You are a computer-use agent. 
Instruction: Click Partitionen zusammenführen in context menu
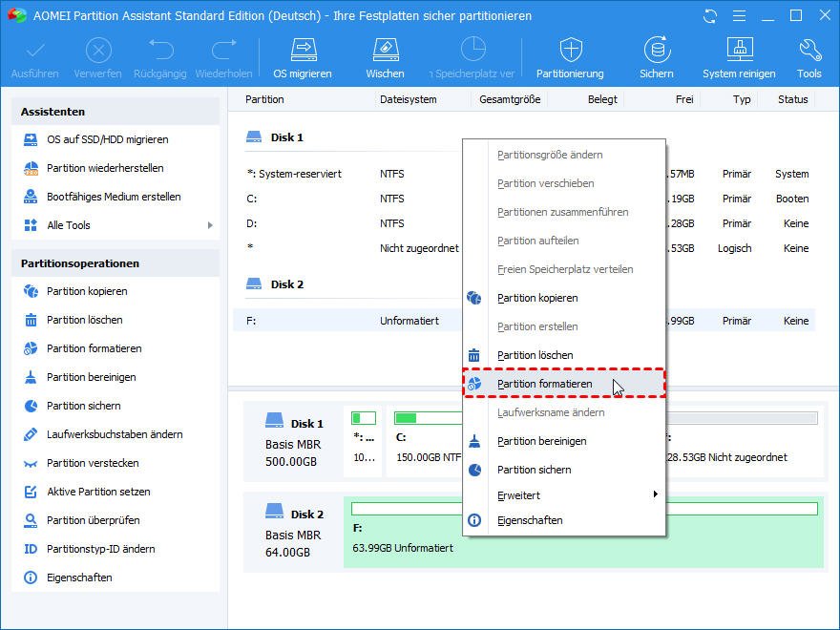pos(564,212)
